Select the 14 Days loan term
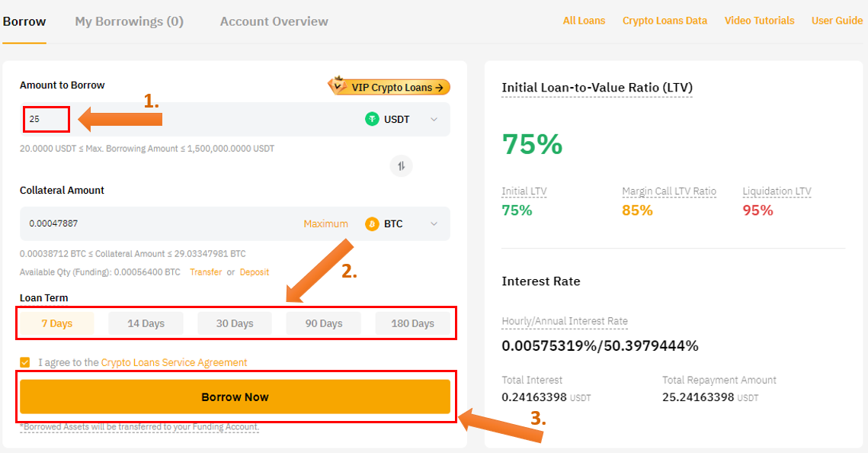 146,323
